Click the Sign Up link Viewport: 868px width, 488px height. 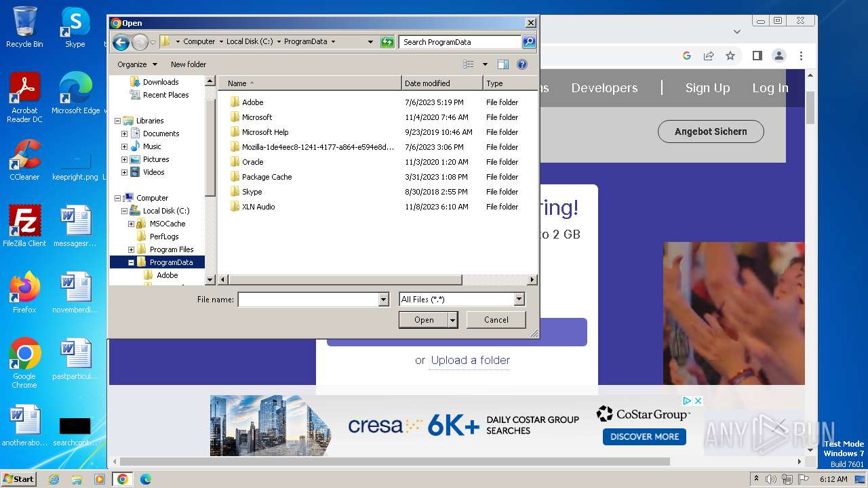pyautogui.click(x=707, y=88)
